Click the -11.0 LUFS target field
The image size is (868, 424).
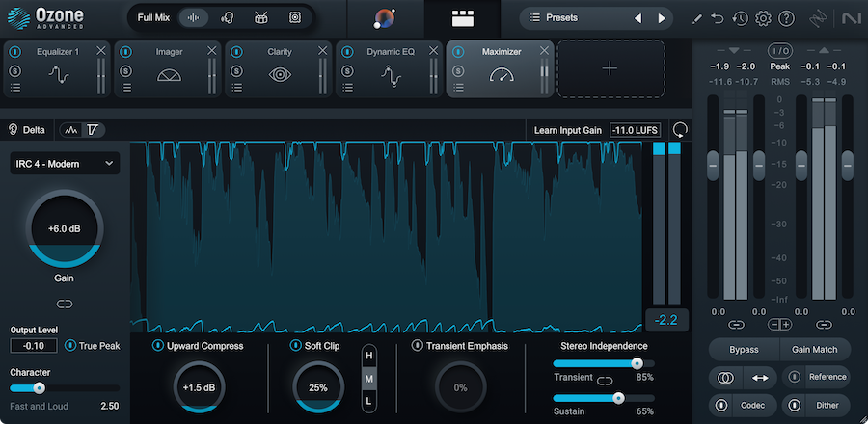click(x=636, y=130)
